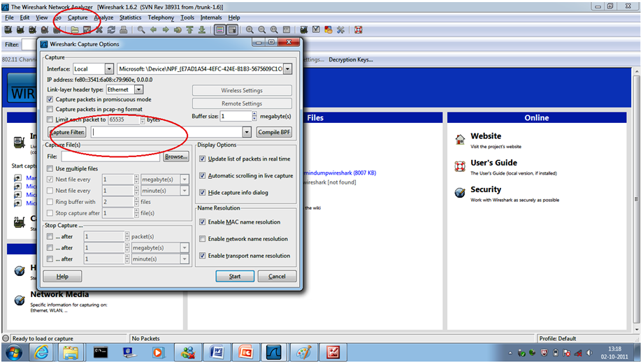Click the List available capture interfaces icon
The height and width of the screenshot is (364, 643).
coord(8,30)
